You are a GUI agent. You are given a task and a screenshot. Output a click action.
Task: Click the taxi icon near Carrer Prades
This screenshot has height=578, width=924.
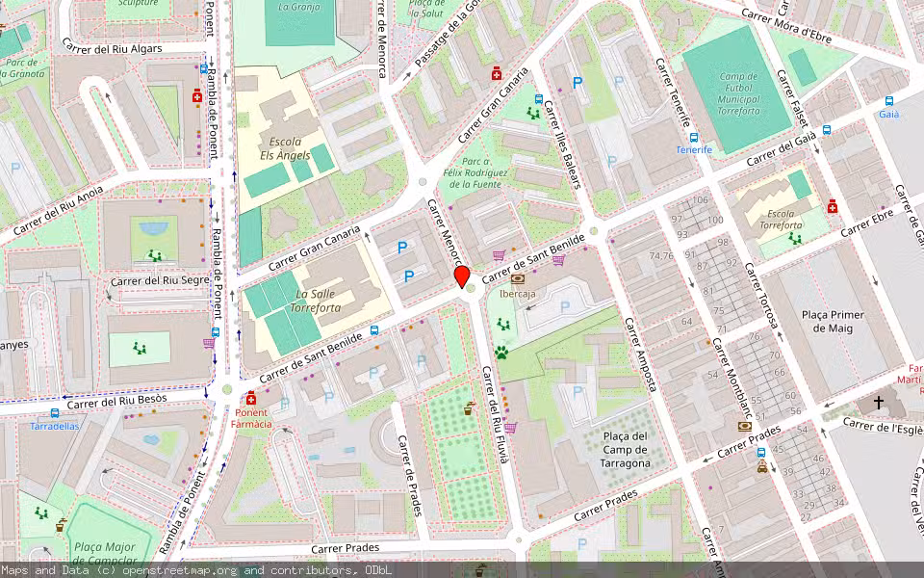[762, 467]
